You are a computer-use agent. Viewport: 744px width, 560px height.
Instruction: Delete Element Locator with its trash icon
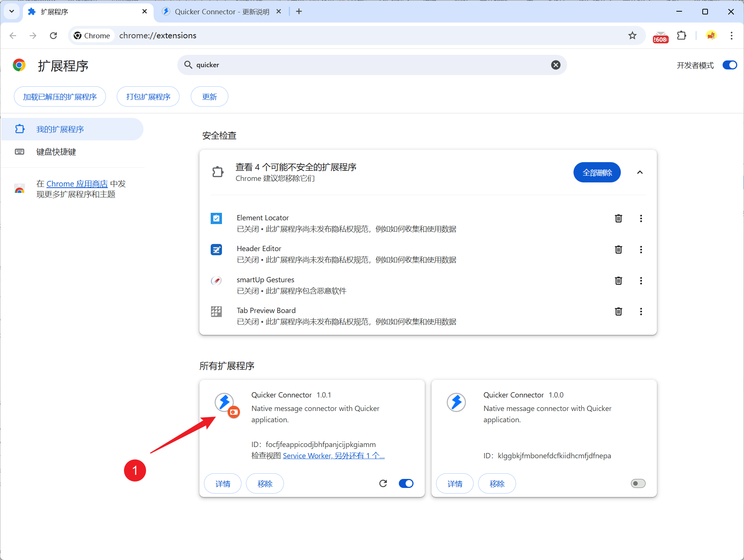click(618, 218)
